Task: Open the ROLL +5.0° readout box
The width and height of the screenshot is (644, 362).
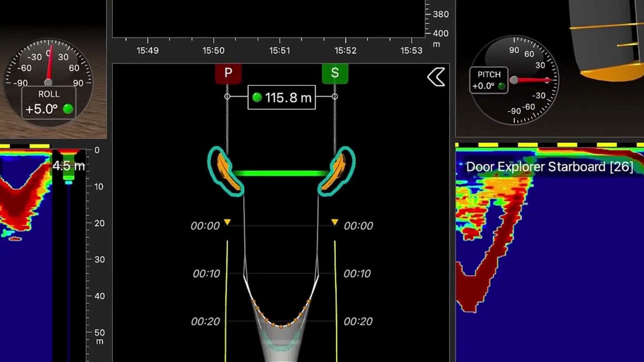Action: tap(48, 103)
